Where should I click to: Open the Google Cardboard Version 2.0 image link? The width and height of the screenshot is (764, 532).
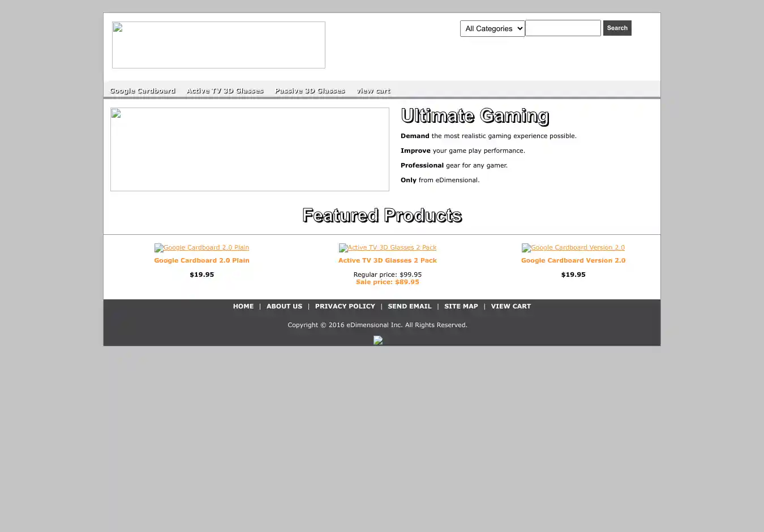pos(573,248)
